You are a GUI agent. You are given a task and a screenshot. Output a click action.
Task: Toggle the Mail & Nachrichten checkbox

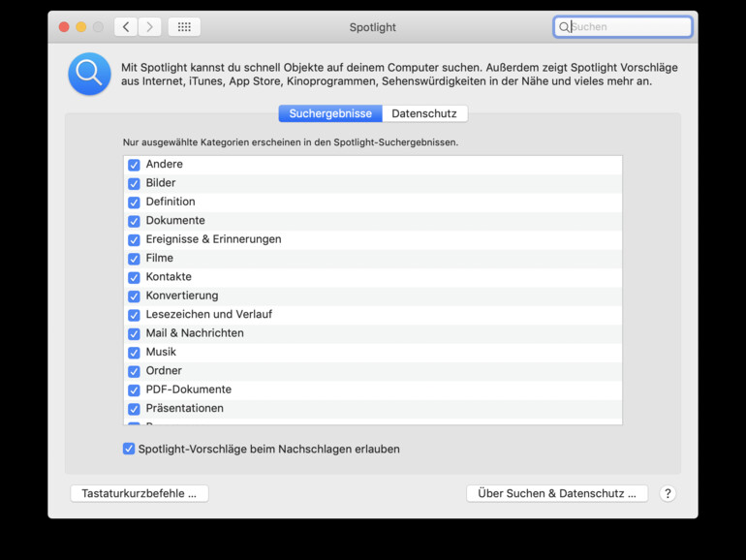point(134,333)
